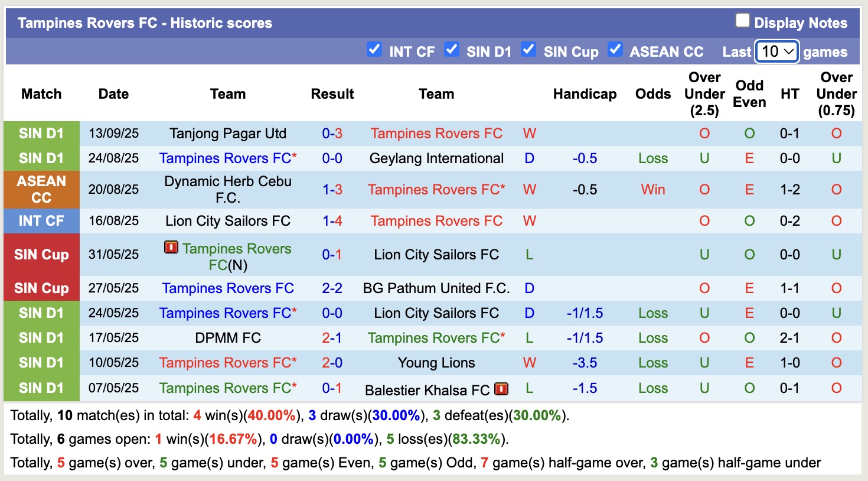Uncheck the SIN Cup filter checkbox
This screenshot has height=481, width=868.
pyautogui.click(x=528, y=50)
